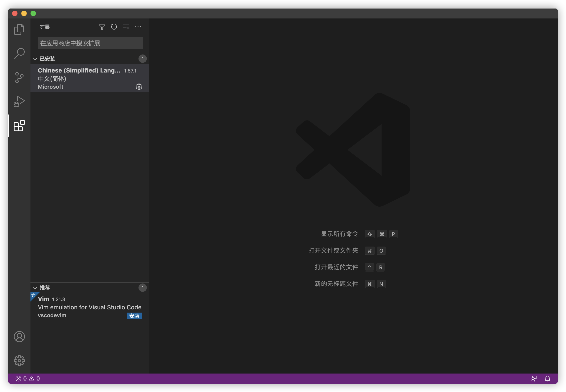566x392 pixels.
Task: Open the extensions view more actions menu
Action: pos(138,27)
